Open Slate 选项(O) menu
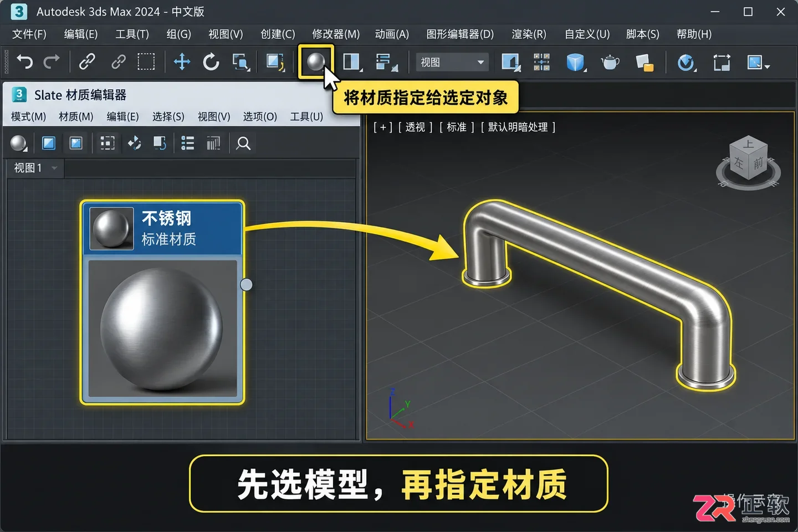Screen dimensions: 798x532 (x=260, y=117)
